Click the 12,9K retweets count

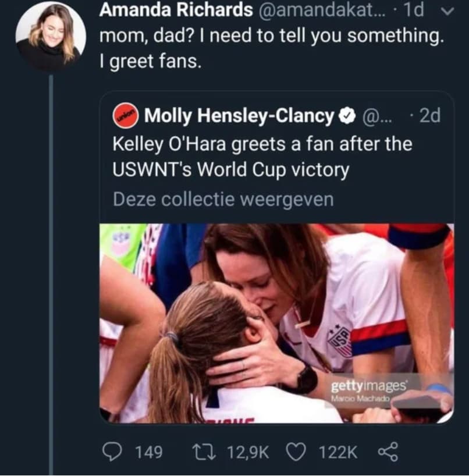click(248, 452)
